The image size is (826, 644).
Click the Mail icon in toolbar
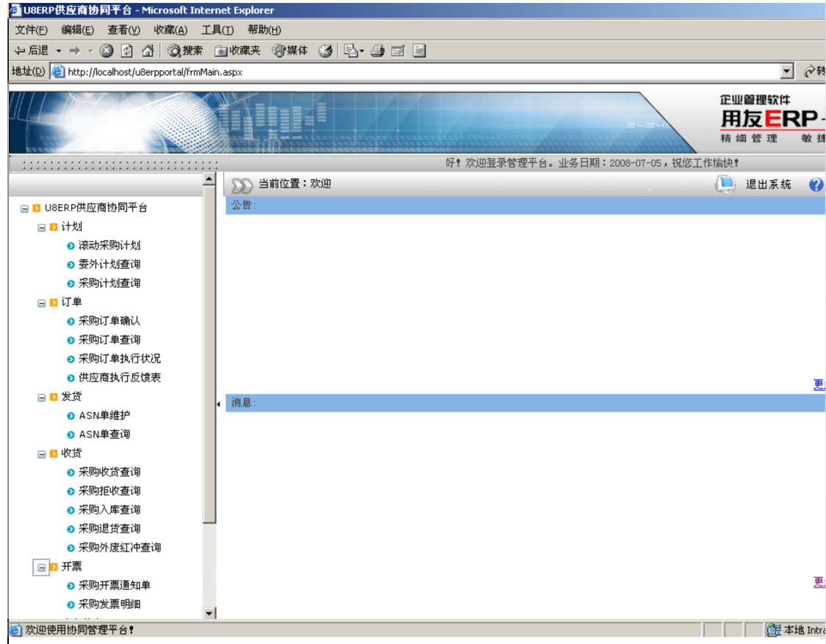[354, 51]
